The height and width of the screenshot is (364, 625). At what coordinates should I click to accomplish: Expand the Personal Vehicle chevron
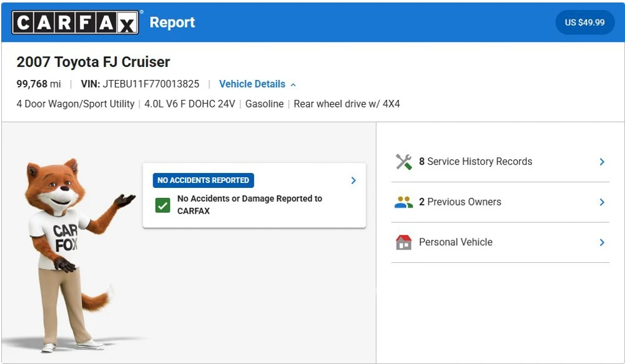[602, 242]
